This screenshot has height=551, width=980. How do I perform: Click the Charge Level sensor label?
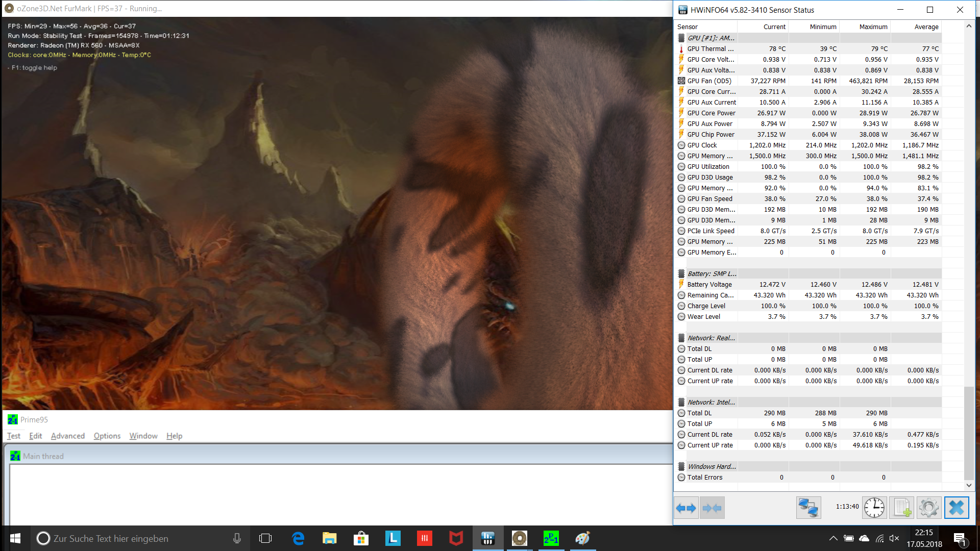706,306
